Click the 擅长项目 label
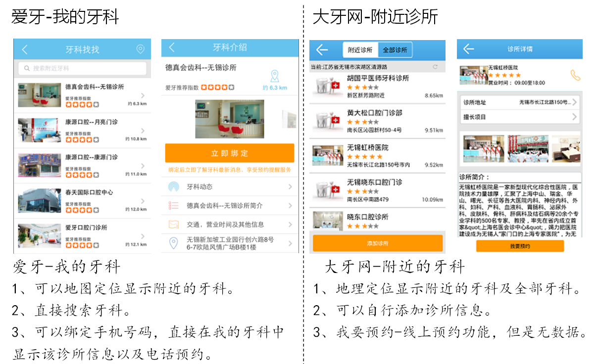The height and width of the screenshot is (364, 597). 474,117
